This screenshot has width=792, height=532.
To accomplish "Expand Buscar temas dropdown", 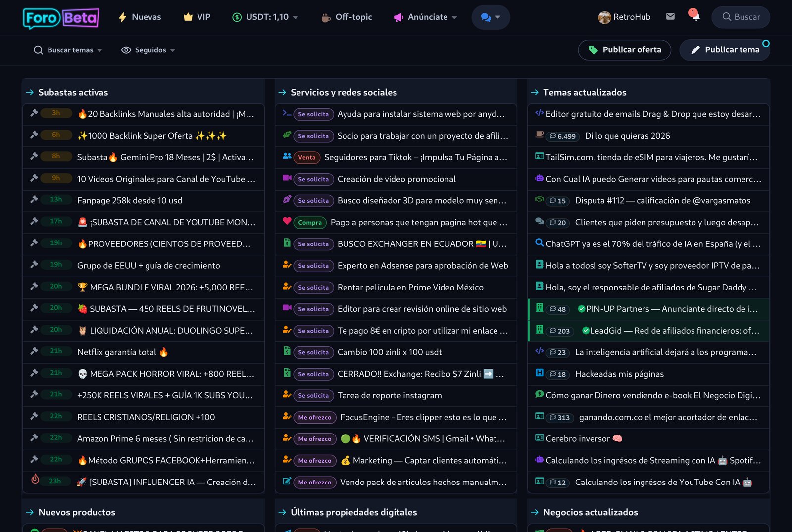I will click(x=68, y=50).
